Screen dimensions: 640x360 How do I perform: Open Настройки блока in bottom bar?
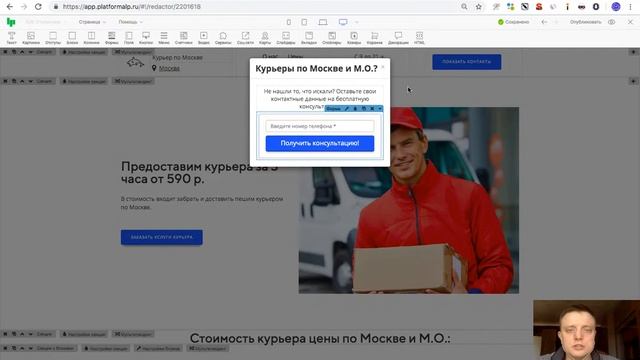(159, 349)
